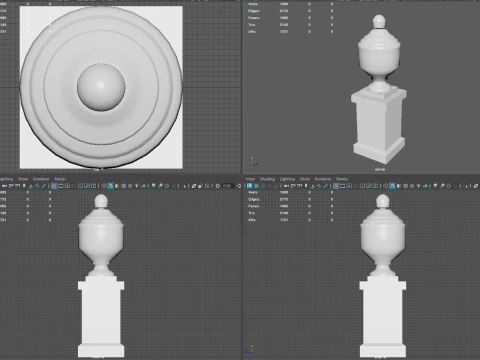Toggle Safe Action in front view toolbar

[x=87, y=186]
